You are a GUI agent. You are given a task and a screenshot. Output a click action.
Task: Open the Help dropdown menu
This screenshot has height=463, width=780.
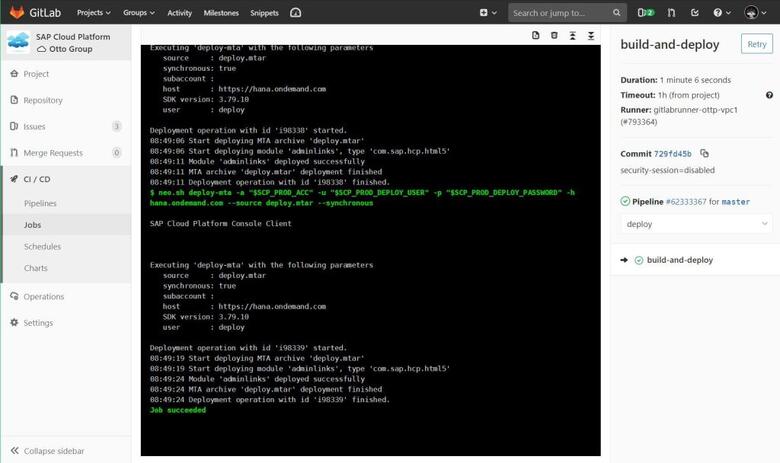click(721, 13)
